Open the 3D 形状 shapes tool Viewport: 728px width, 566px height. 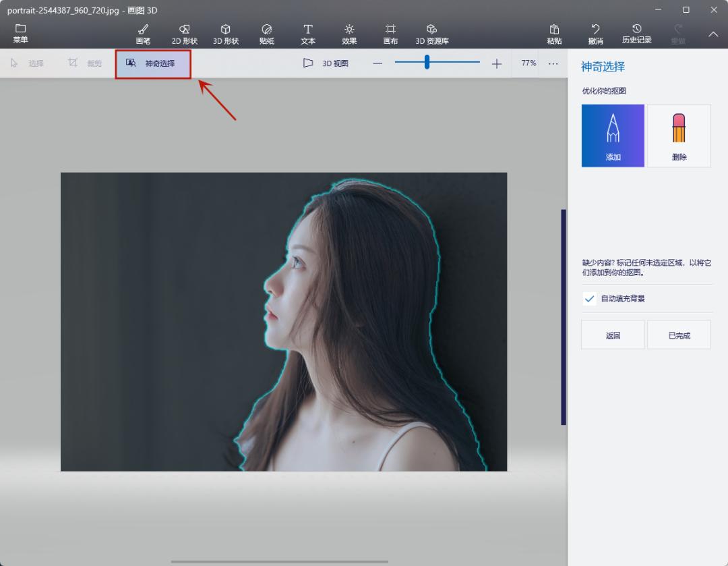tap(226, 34)
